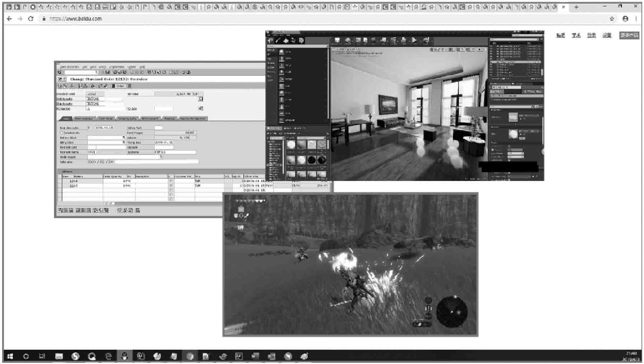Pick the white sphere material thumbnail
This screenshot has height=364, width=644.
coord(291,145)
